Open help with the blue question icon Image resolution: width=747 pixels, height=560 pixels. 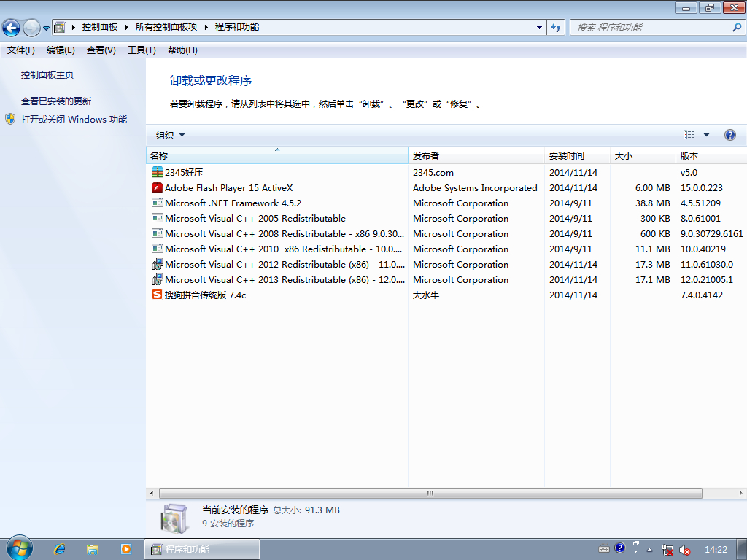(x=729, y=135)
